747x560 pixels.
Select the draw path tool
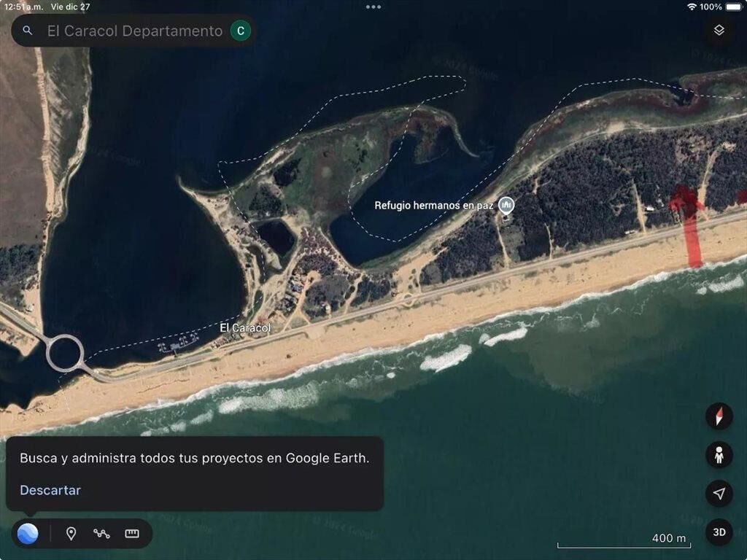[101, 534]
